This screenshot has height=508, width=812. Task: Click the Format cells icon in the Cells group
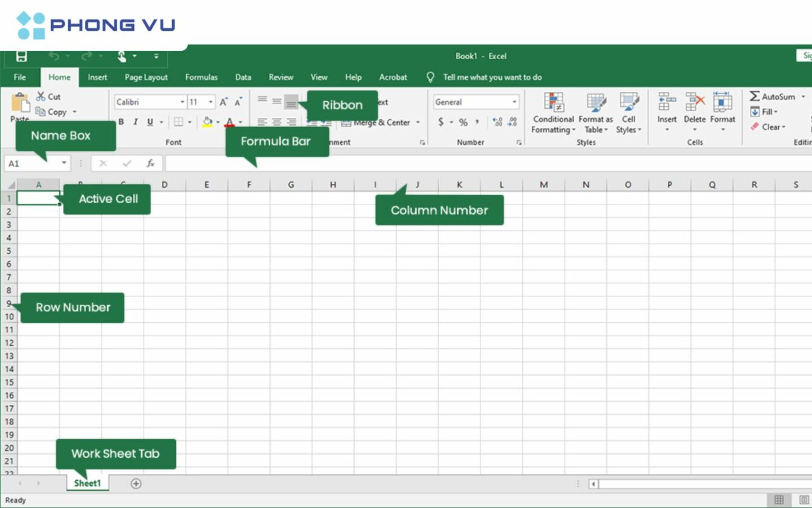[723, 103]
